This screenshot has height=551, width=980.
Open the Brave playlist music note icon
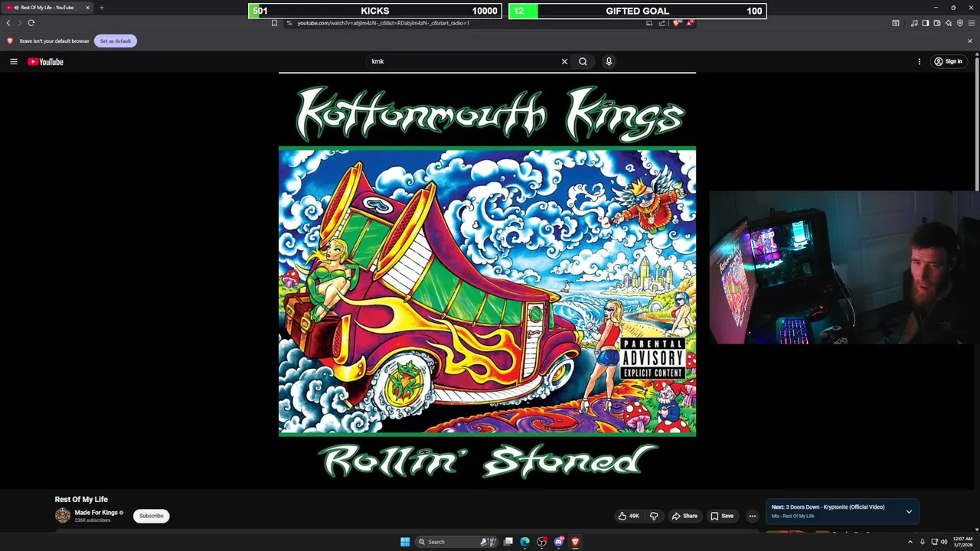(x=914, y=23)
